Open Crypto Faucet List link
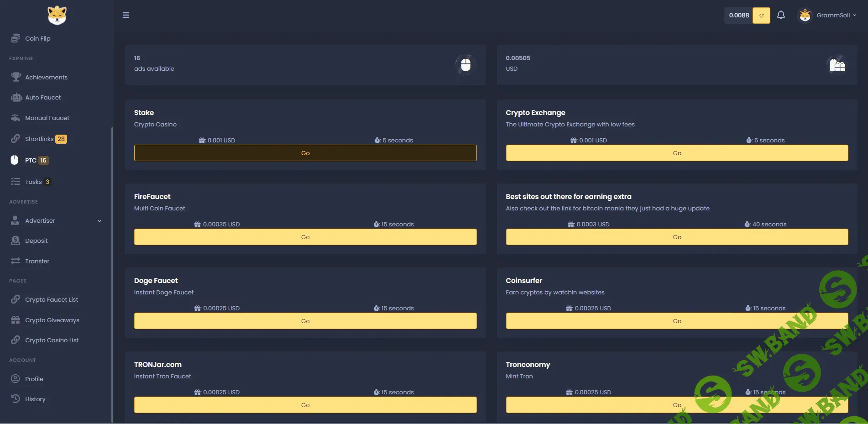Image resolution: width=868 pixels, height=424 pixels. (52, 299)
